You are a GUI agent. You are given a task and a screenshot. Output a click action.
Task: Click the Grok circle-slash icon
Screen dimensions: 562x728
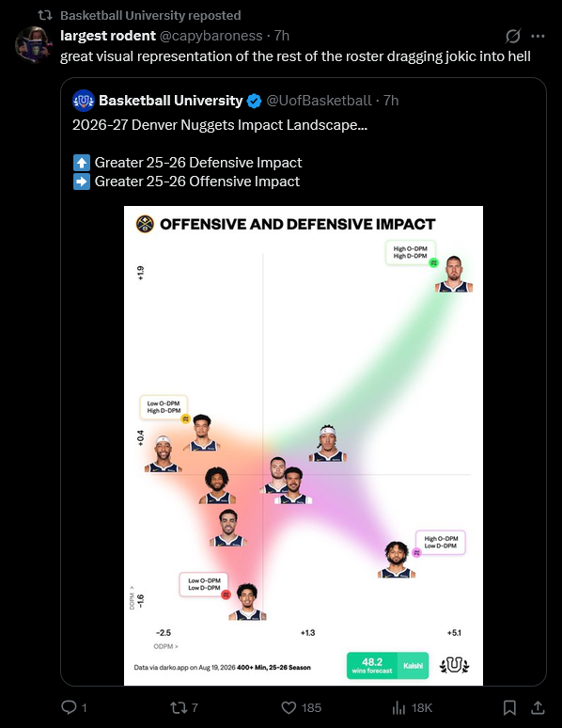pyautogui.click(x=513, y=36)
